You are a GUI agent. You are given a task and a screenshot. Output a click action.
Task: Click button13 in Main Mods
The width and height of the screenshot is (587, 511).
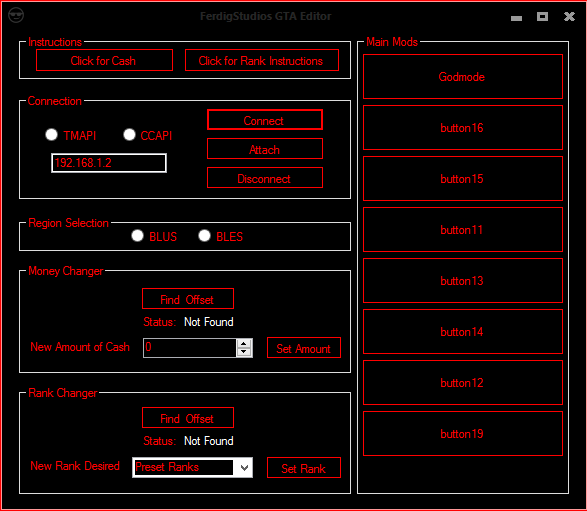point(463,280)
